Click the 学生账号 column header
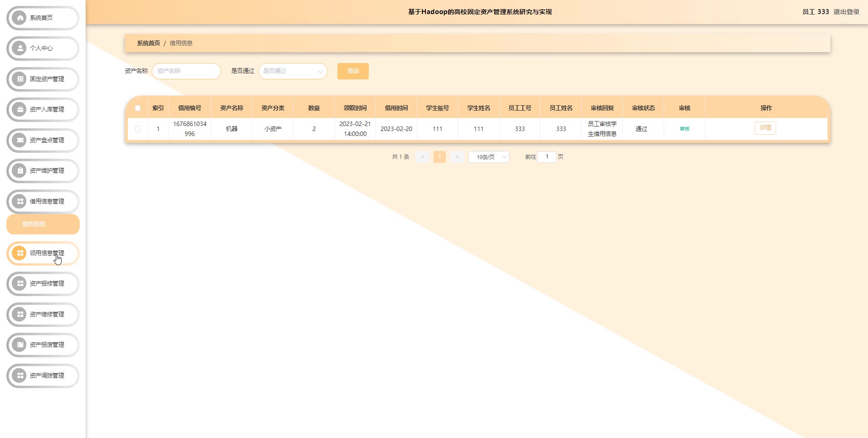The width and height of the screenshot is (868, 438). coord(438,108)
